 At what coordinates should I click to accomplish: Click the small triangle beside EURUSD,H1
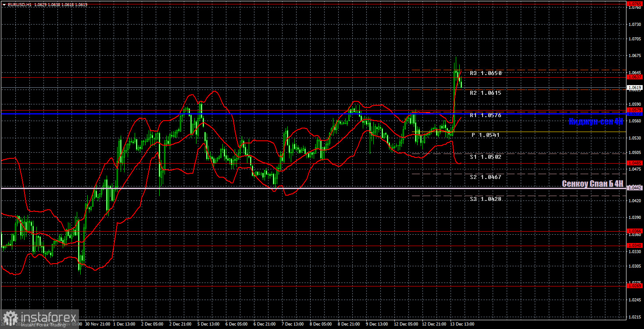(x=4, y=4)
